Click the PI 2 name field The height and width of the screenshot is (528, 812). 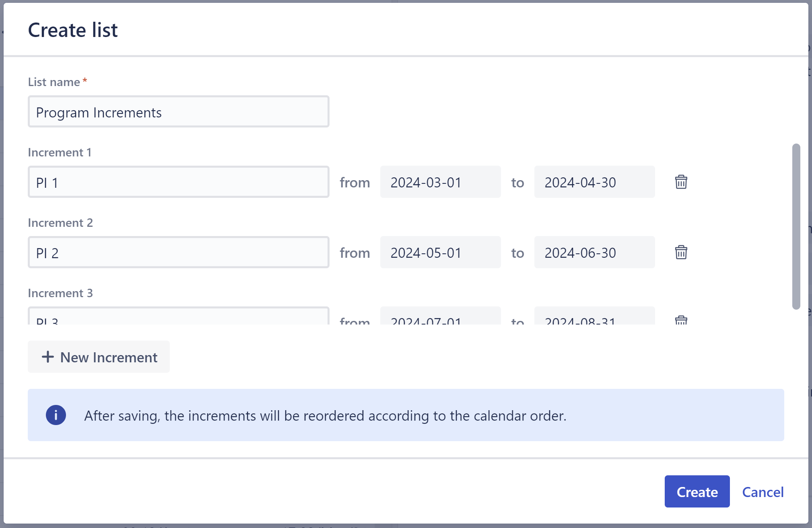[178, 253]
